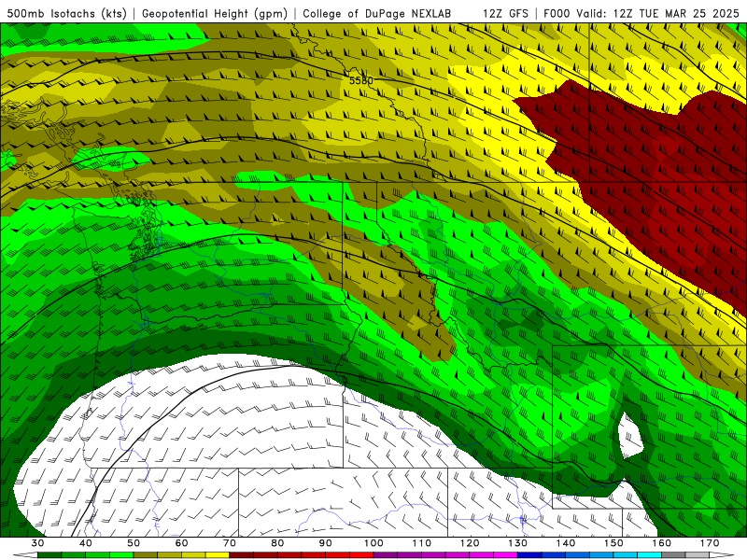The image size is (747, 560).
Task: Click the 170 value on the color scale
Action: tap(710, 543)
